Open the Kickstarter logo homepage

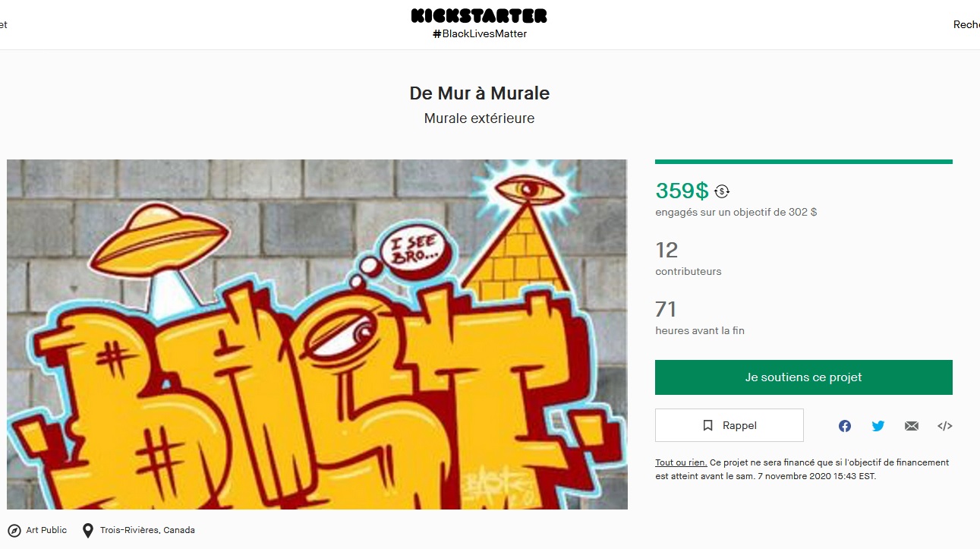coord(479,15)
